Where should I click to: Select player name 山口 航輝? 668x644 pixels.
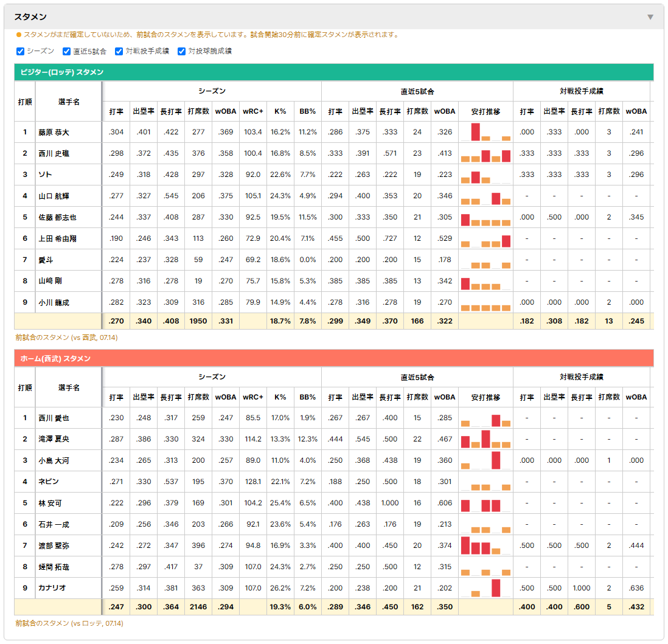pyautogui.click(x=54, y=196)
